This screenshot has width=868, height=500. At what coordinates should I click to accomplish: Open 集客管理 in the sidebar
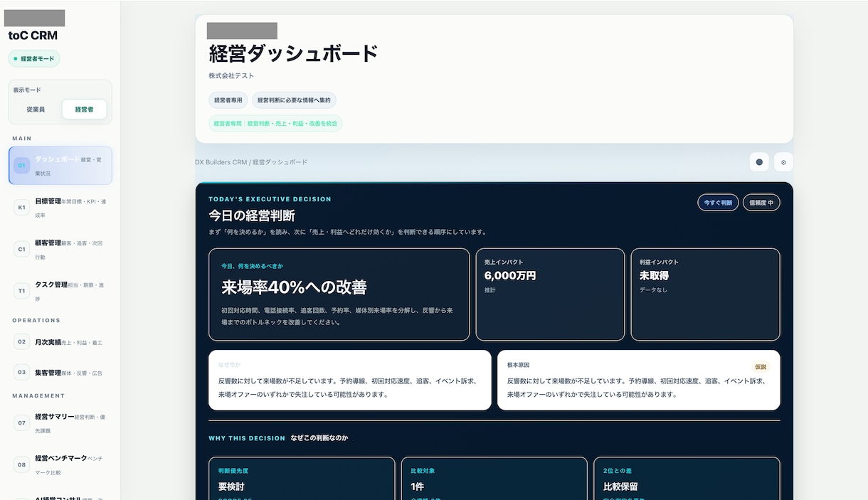pos(60,372)
